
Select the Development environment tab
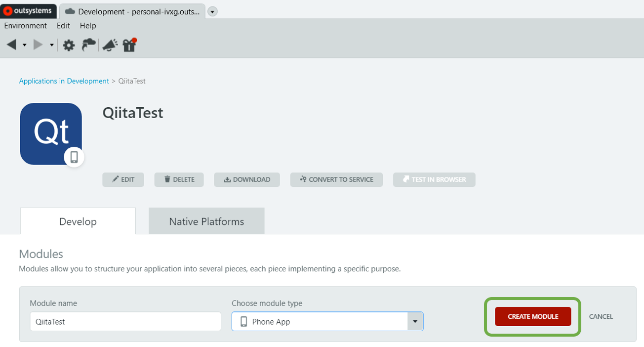(x=132, y=11)
